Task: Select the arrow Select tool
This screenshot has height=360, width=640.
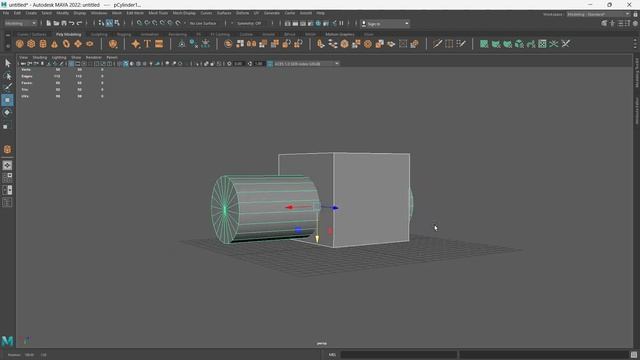Action: coord(7,63)
